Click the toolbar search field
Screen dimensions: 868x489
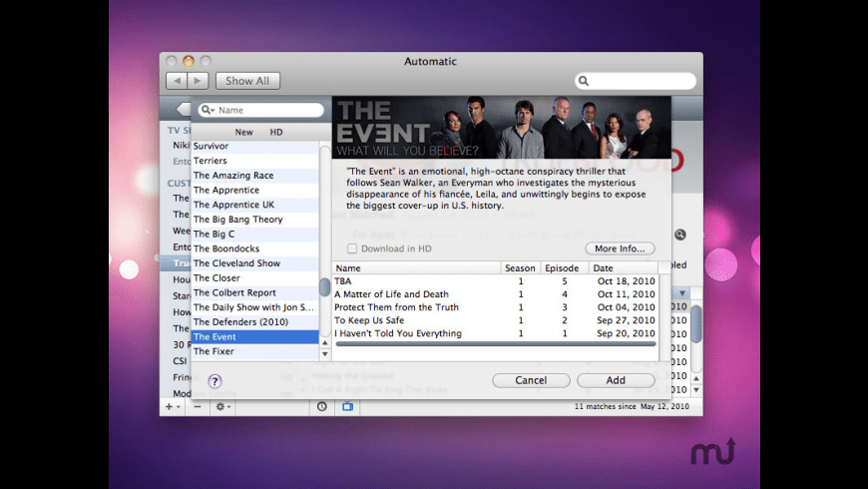(x=635, y=81)
